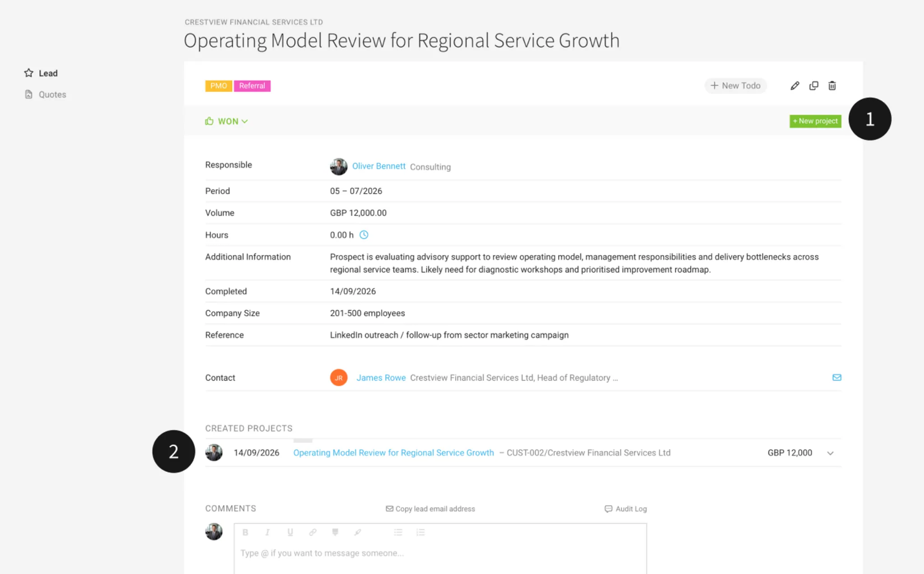Click GBP 12,000 in the created project row
Screen dimensions: 924x574
click(790, 453)
